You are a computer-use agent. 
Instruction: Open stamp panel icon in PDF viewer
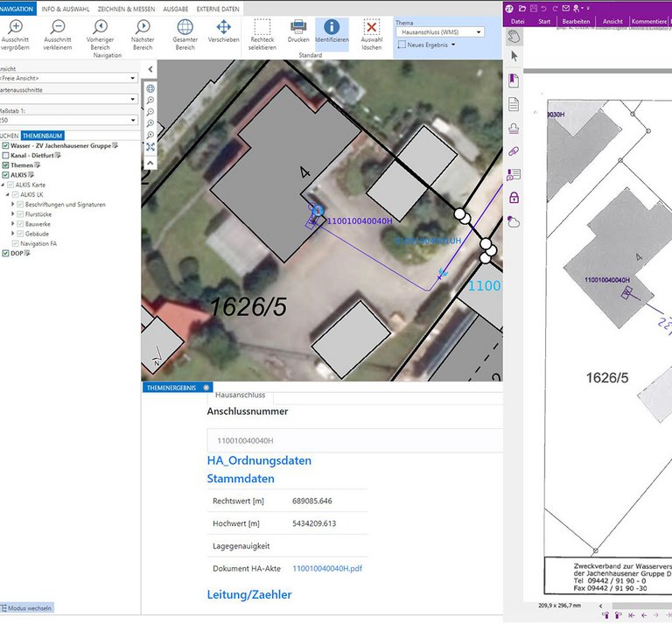click(514, 128)
